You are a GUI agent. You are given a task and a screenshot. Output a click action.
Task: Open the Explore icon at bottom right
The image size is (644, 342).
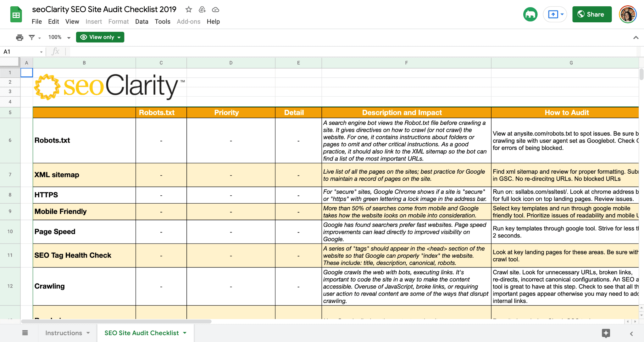tap(606, 333)
